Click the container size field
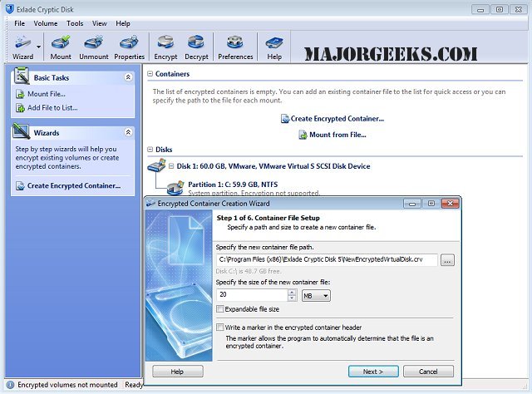This screenshot has height=394, width=532. (x=252, y=294)
